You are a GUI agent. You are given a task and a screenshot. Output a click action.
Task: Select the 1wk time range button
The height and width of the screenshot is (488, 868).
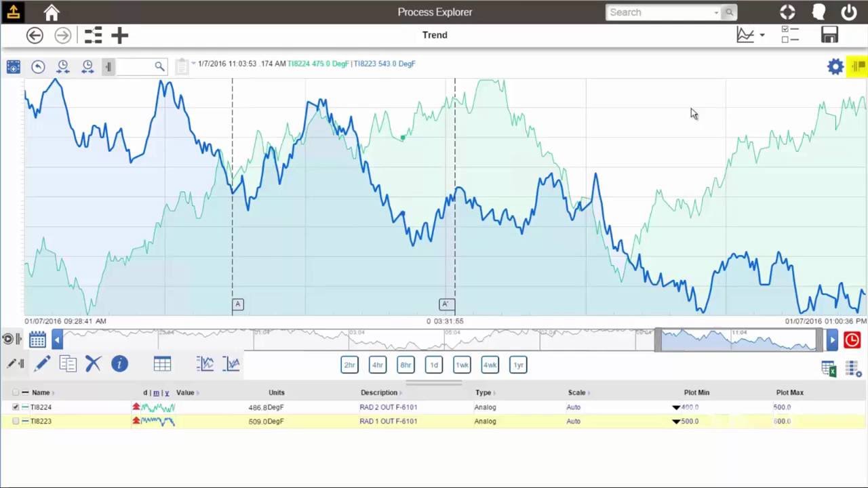[x=462, y=365]
